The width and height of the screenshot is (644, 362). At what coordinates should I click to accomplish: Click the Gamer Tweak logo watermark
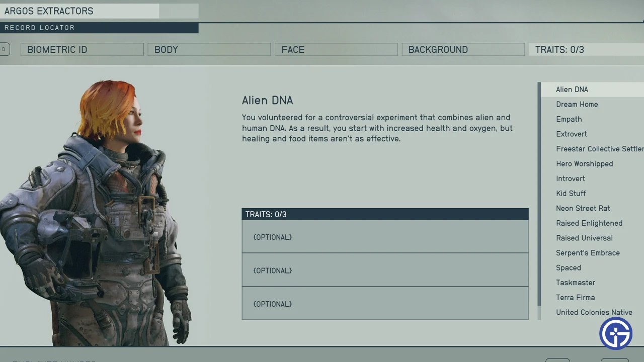(616, 333)
